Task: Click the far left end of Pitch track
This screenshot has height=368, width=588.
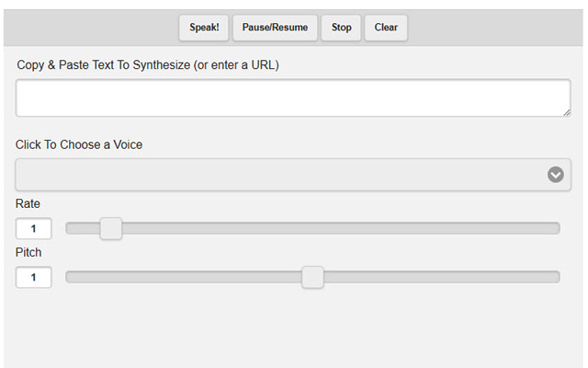Action: (71, 277)
